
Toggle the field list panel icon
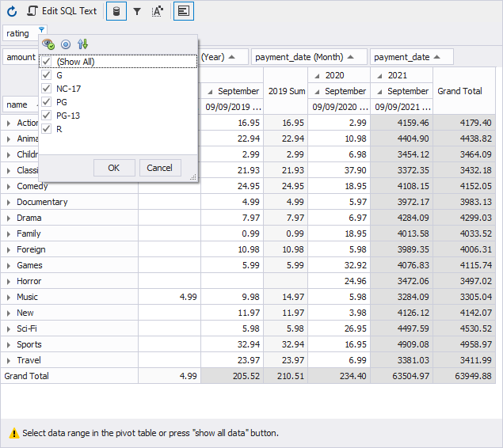182,11
